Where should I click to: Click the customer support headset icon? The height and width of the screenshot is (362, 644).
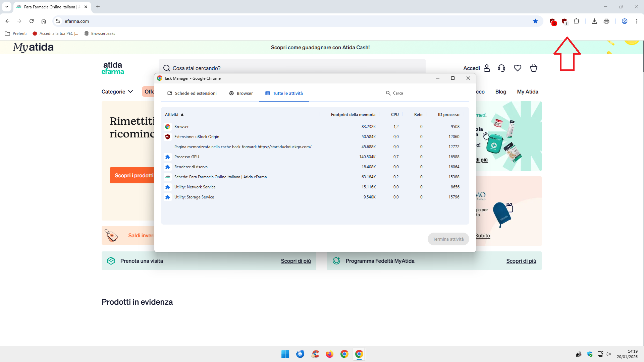click(501, 68)
